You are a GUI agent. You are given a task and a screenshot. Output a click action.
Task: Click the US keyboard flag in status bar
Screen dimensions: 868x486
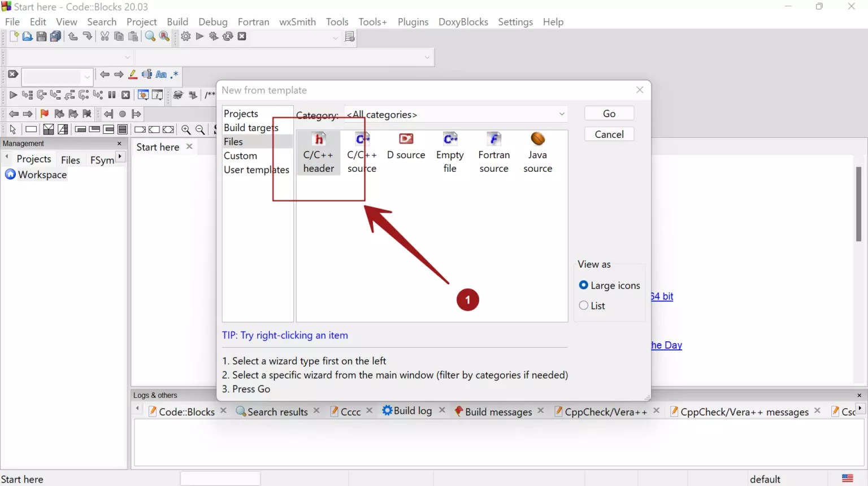click(848, 478)
